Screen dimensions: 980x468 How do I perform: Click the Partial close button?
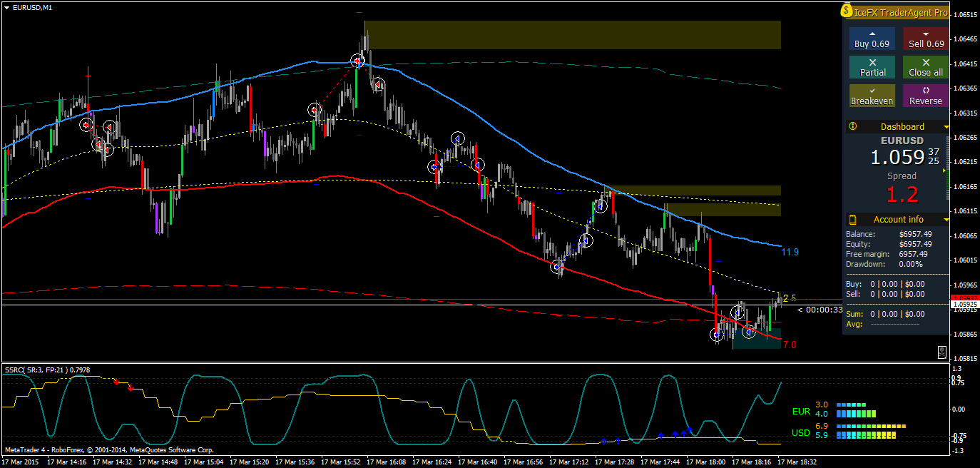872,67
